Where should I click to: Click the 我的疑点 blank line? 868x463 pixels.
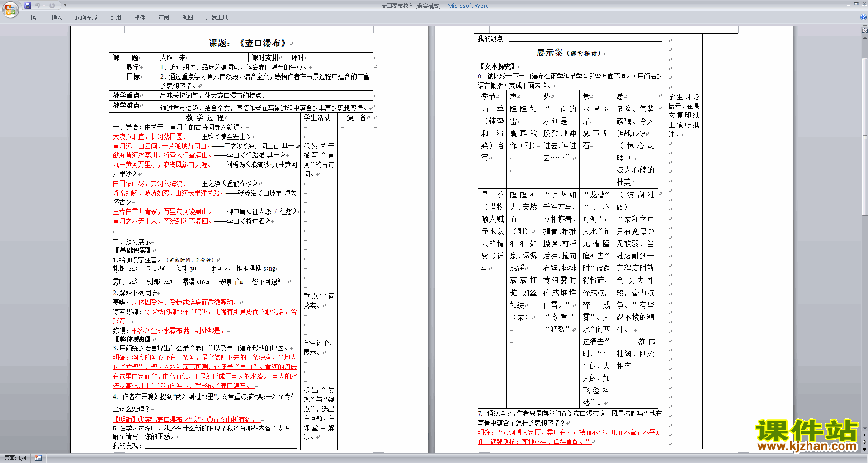coord(586,39)
